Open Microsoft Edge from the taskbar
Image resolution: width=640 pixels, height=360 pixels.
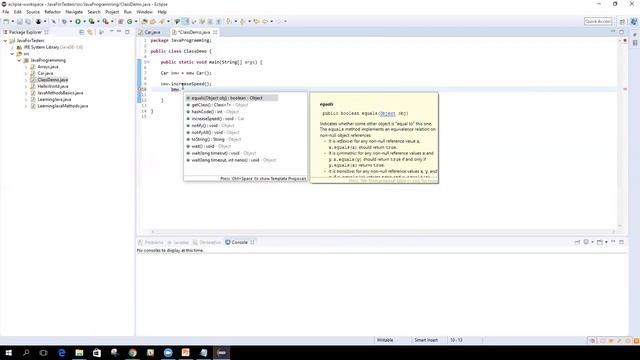point(62,353)
